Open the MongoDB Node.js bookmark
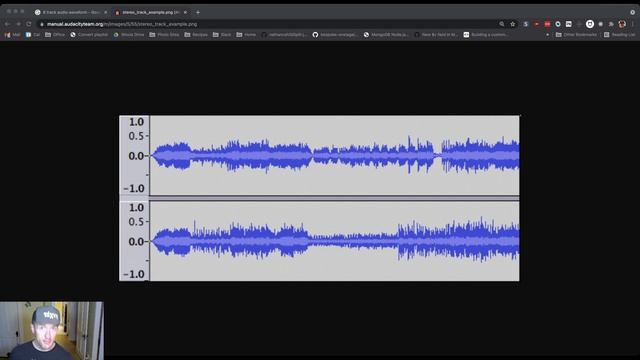 click(x=386, y=35)
